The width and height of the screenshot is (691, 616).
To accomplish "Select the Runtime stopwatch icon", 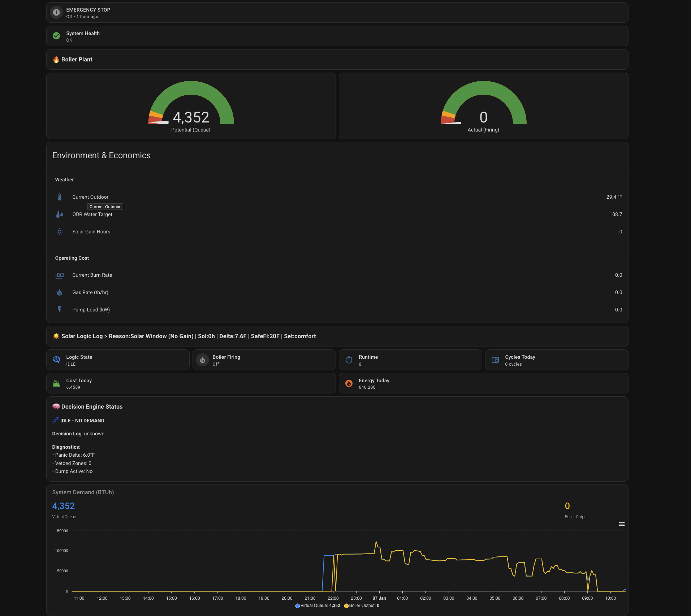I will 349,359.
